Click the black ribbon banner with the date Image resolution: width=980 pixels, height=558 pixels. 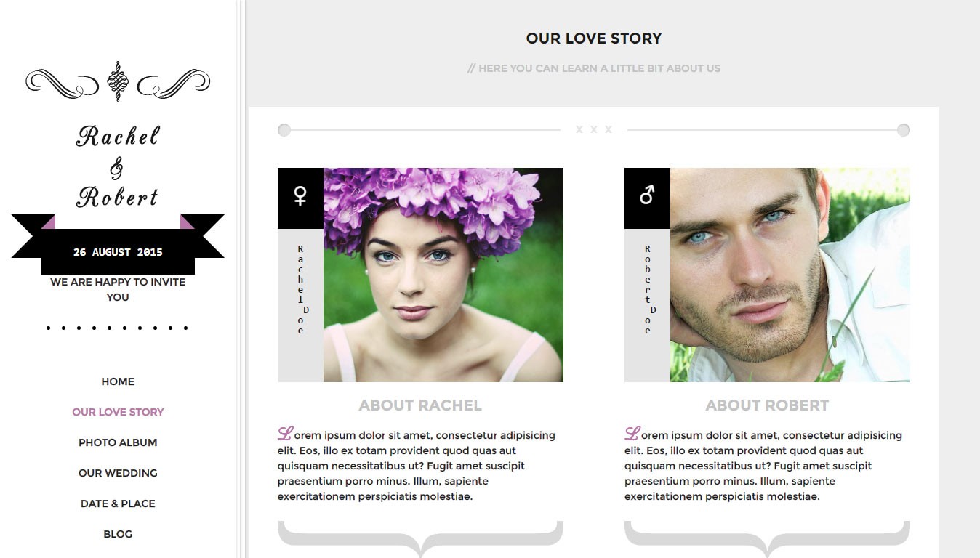[118, 245]
